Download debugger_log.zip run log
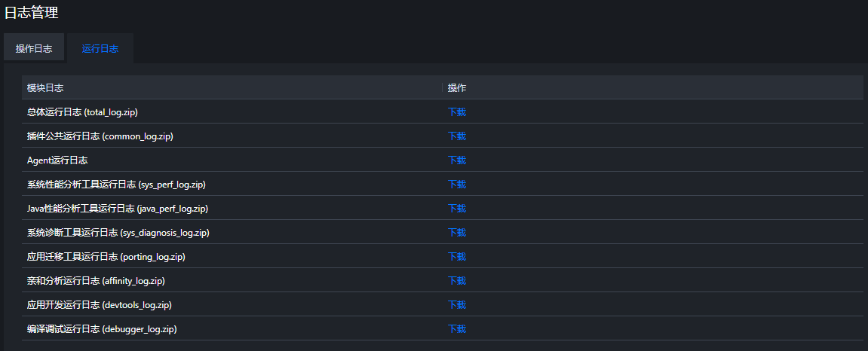 [x=457, y=329]
